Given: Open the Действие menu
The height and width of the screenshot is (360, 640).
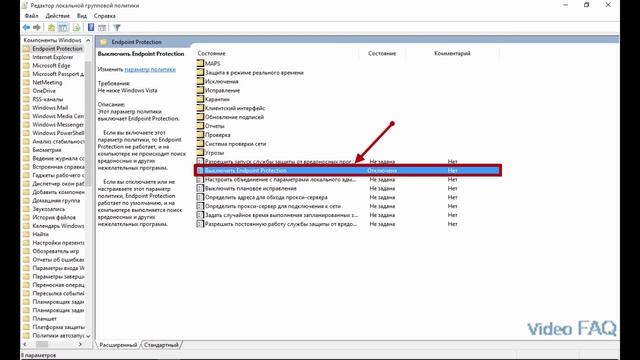Looking at the screenshot, I should tap(58, 16).
